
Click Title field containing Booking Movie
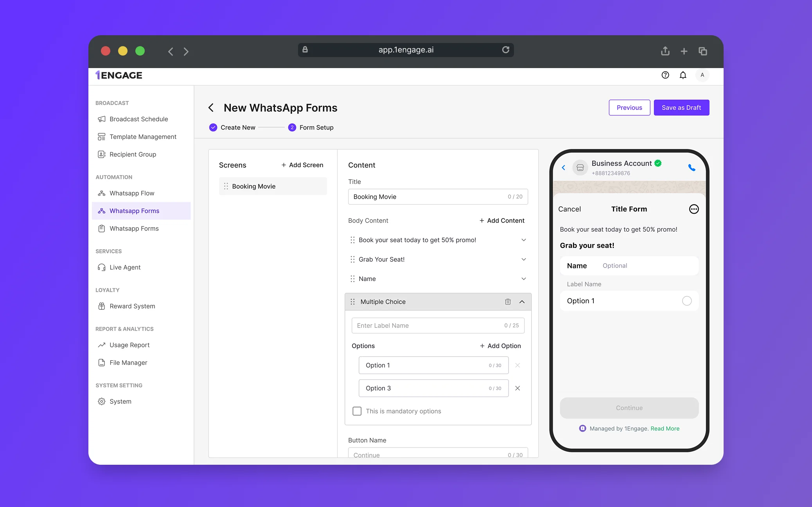click(x=438, y=197)
